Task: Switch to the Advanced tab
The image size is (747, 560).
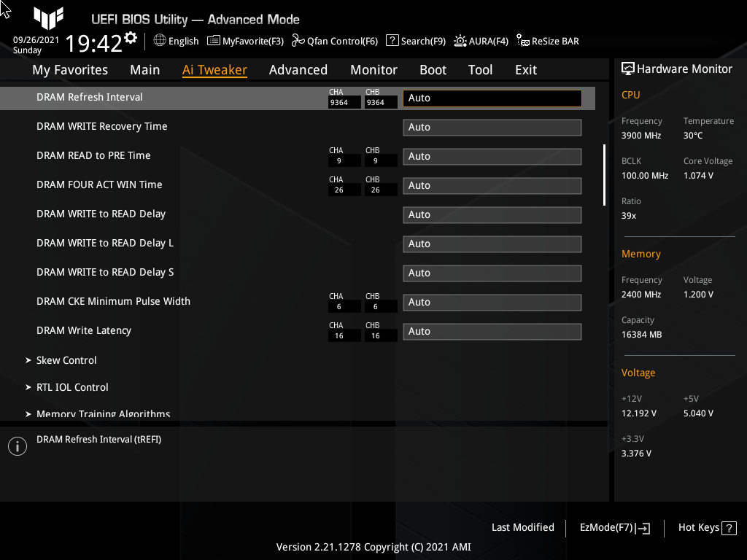Action: click(x=298, y=69)
